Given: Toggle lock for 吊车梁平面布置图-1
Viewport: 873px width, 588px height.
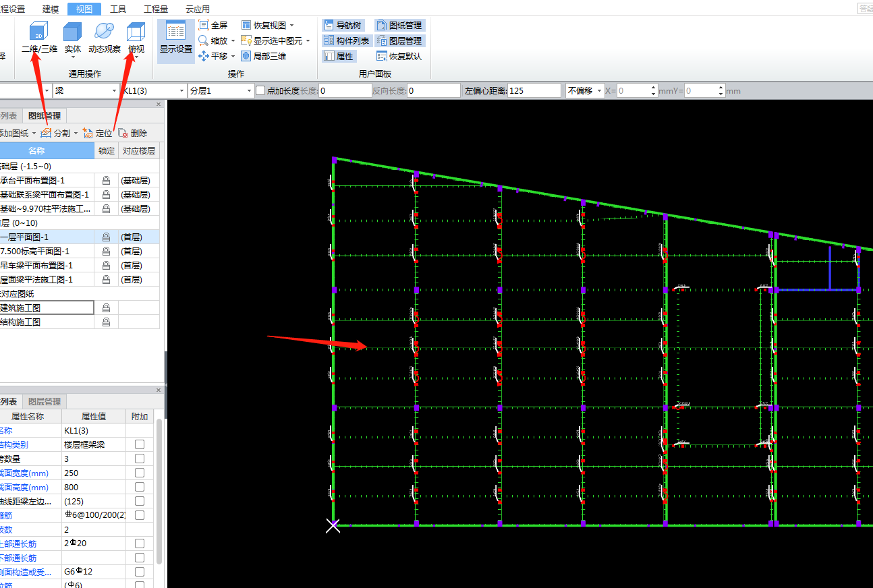Looking at the screenshot, I should pos(106,266).
